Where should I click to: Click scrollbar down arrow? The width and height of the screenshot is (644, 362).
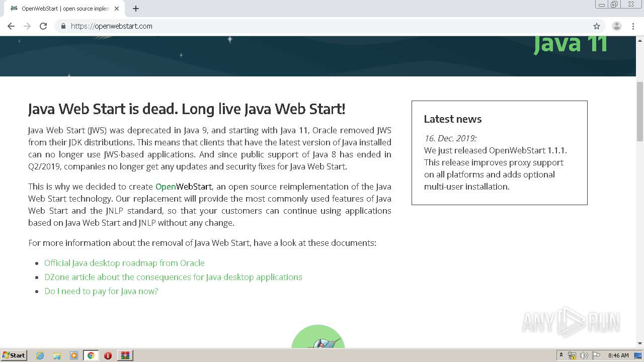tap(640, 343)
